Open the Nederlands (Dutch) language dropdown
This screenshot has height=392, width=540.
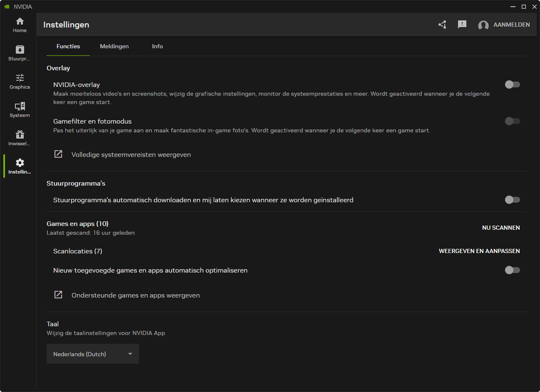92,354
